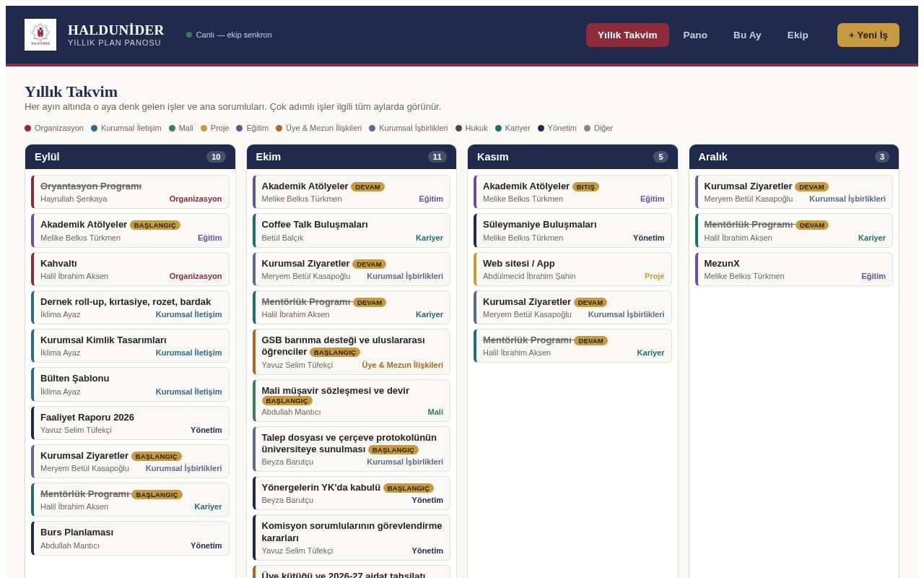Click the Proje tag on Web sitesi card
924x578 pixels.
tap(655, 276)
